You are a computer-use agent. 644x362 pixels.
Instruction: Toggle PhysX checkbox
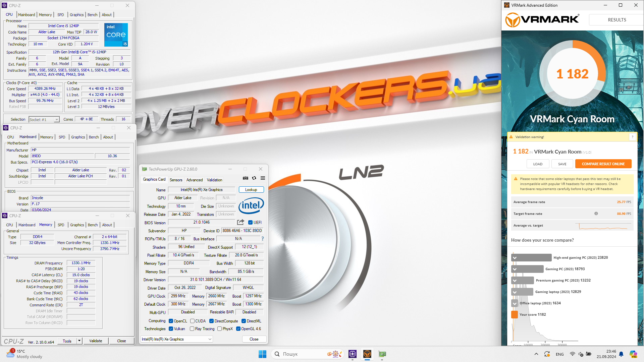pyautogui.click(x=219, y=329)
